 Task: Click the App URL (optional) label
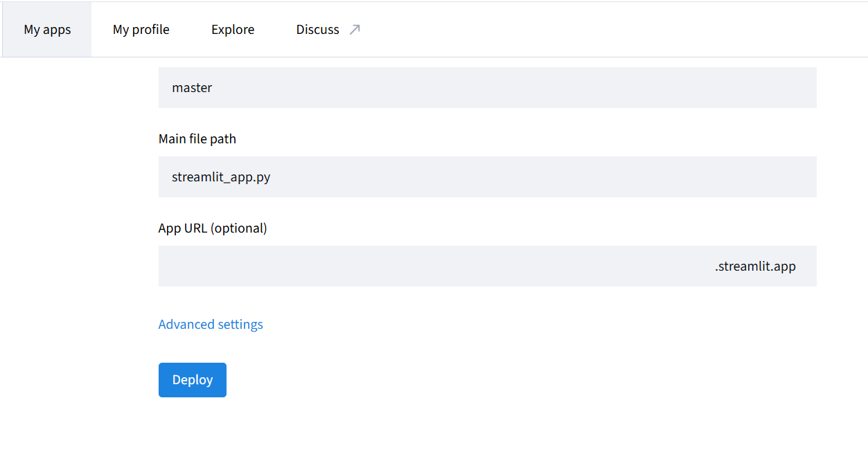[212, 228]
